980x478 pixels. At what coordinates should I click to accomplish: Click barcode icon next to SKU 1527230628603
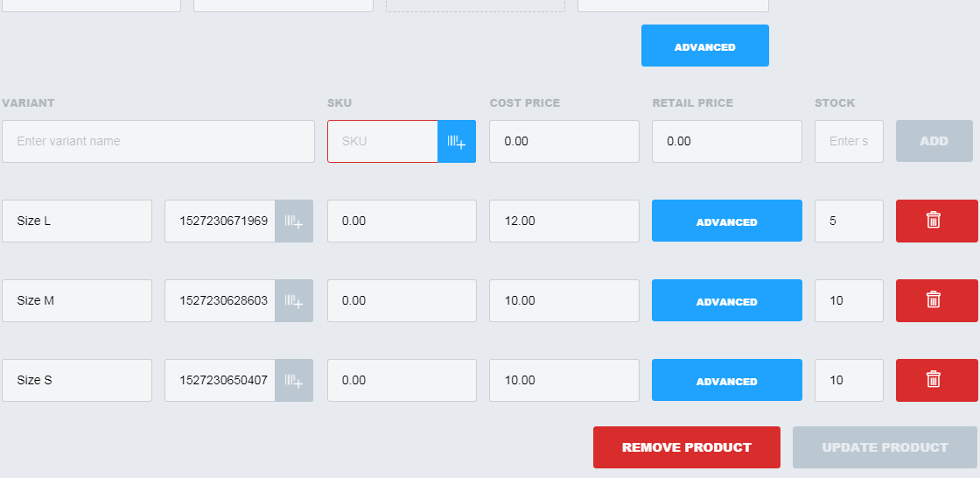click(294, 300)
